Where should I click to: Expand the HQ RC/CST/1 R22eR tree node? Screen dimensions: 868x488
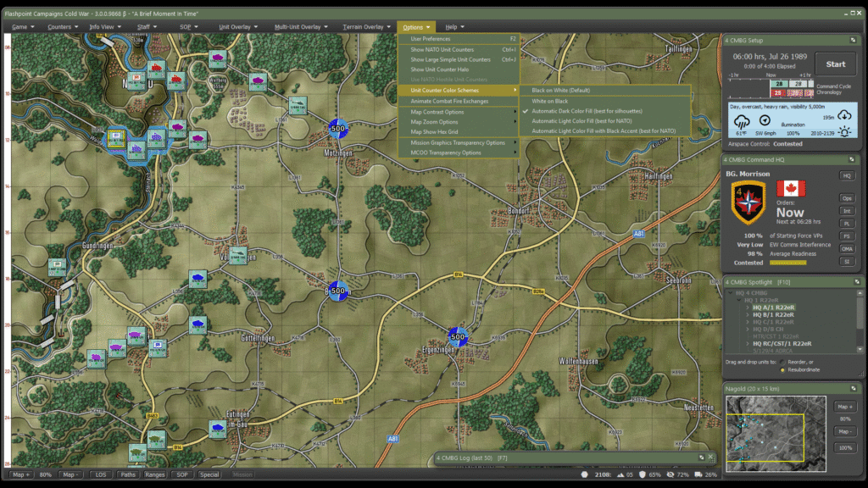click(748, 343)
